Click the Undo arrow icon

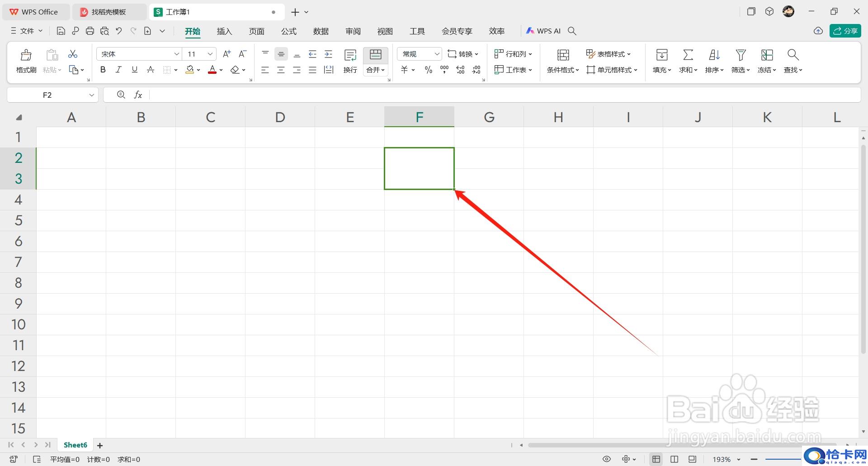pyautogui.click(x=119, y=31)
